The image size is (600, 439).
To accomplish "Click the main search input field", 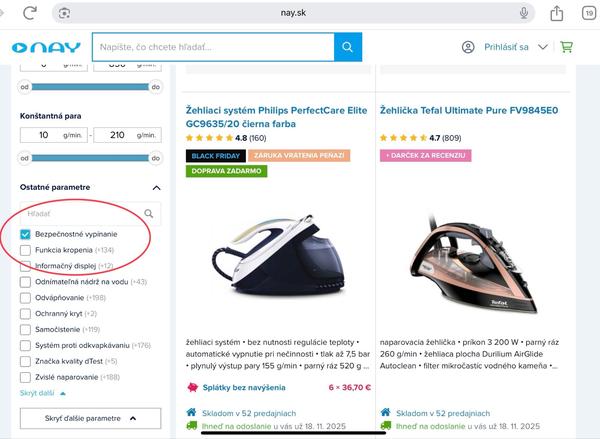I will point(213,47).
